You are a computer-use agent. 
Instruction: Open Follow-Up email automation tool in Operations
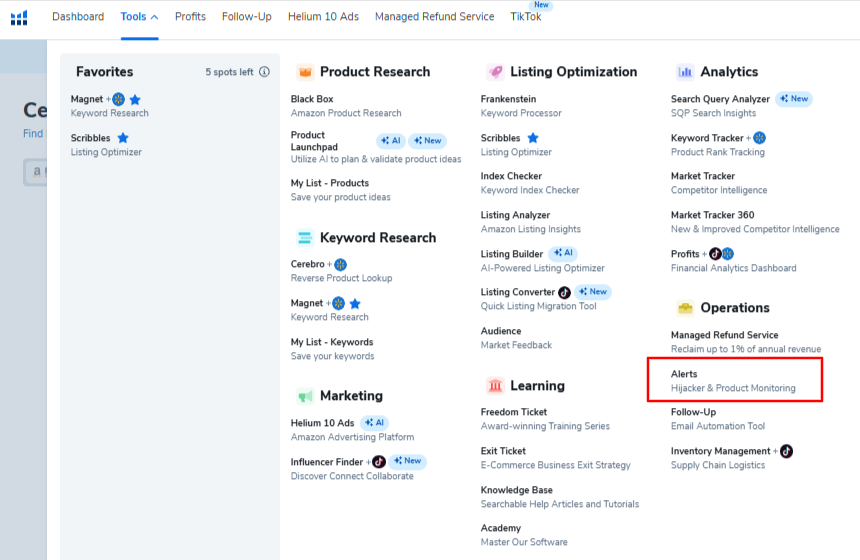coord(693,412)
